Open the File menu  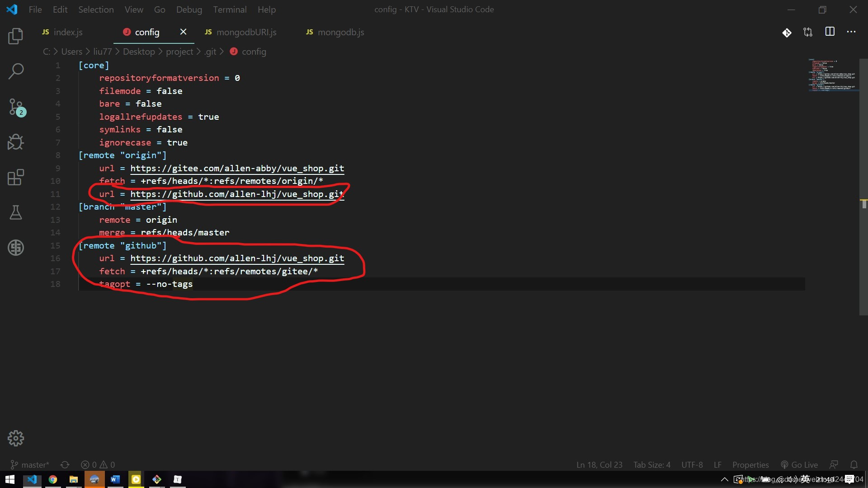pos(35,9)
